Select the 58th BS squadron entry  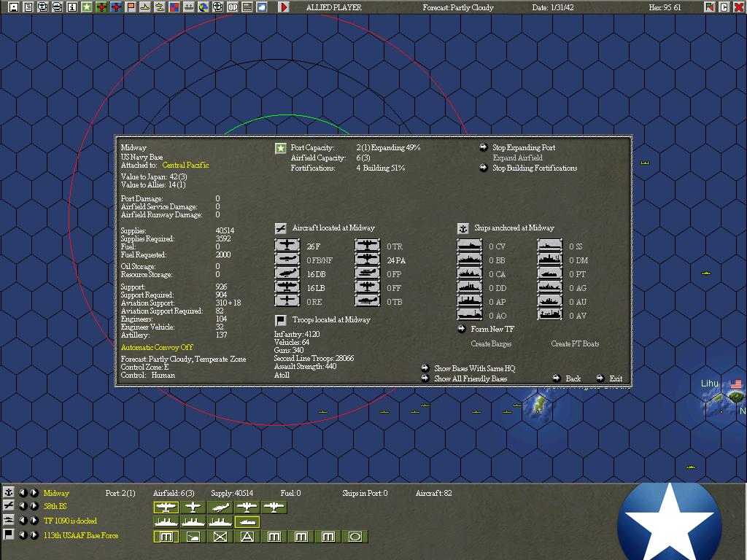point(55,506)
